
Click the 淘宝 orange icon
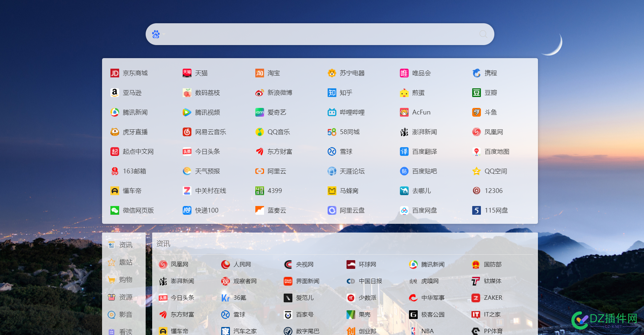coord(260,73)
